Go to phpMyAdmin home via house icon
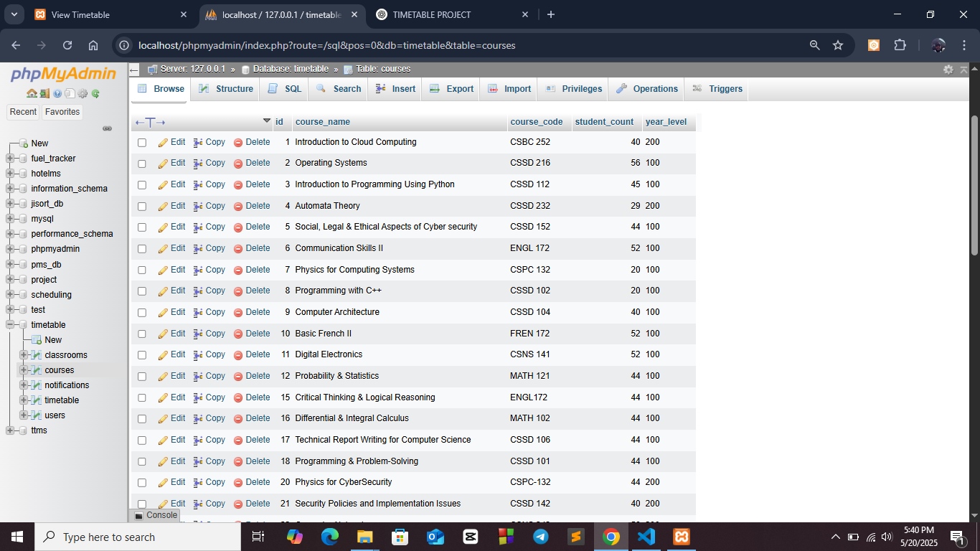This screenshot has height=551, width=980. (x=32, y=93)
